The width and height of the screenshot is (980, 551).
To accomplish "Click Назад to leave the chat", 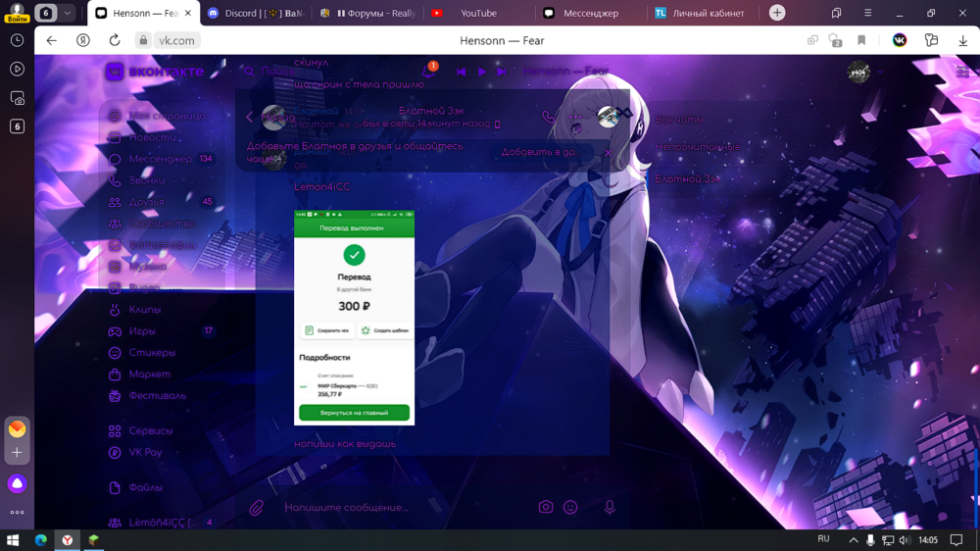I will [x=270, y=117].
